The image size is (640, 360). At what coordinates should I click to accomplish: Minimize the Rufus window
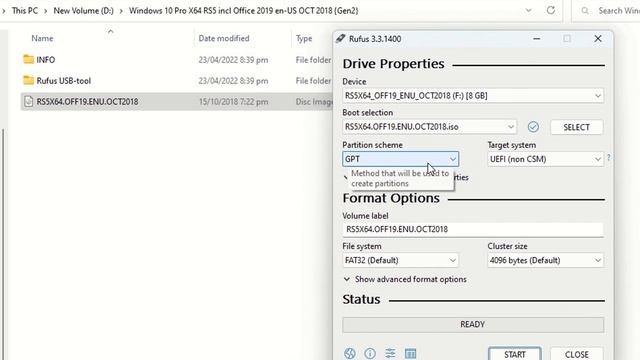537,39
